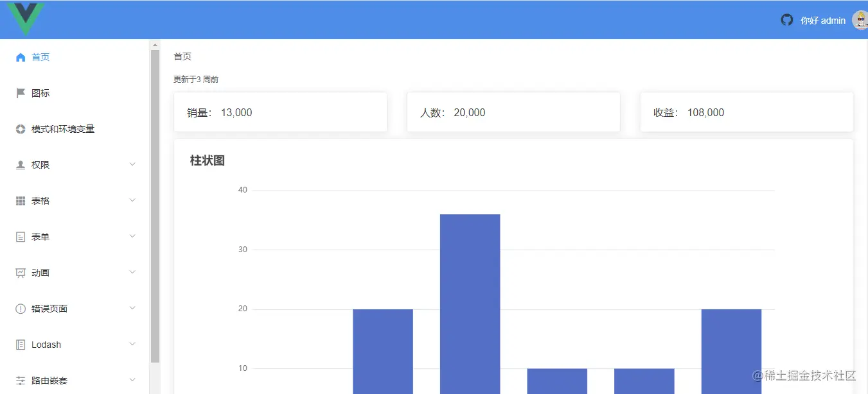Select the 表单 menu label
Image resolution: width=868 pixels, height=394 pixels.
click(40, 237)
